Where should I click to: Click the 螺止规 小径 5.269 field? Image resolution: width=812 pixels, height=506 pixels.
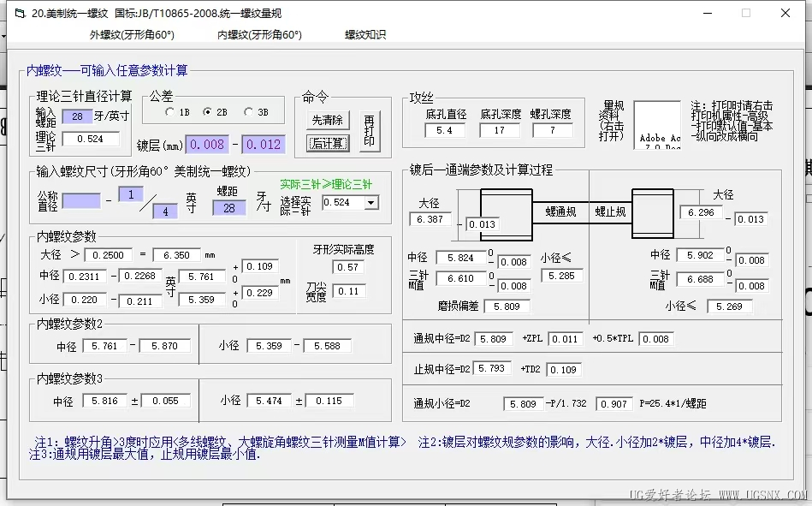click(729, 307)
